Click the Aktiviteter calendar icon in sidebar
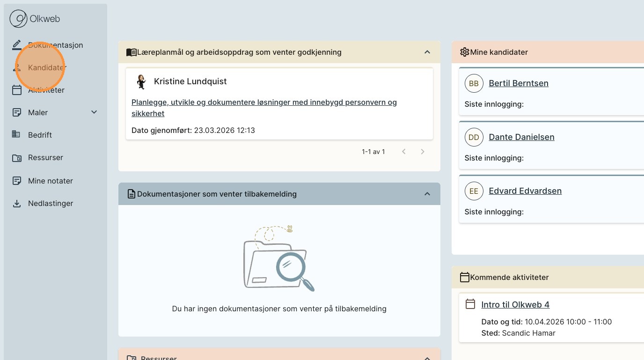This screenshot has width=644, height=360. click(x=17, y=90)
